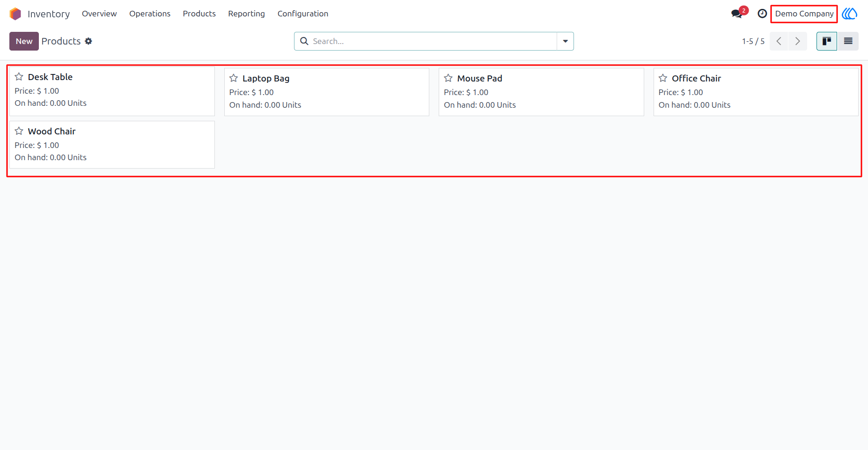This screenshot has height=450, width=868.
Task: Open the Demo Company switcher
Action: coord(804,14)
